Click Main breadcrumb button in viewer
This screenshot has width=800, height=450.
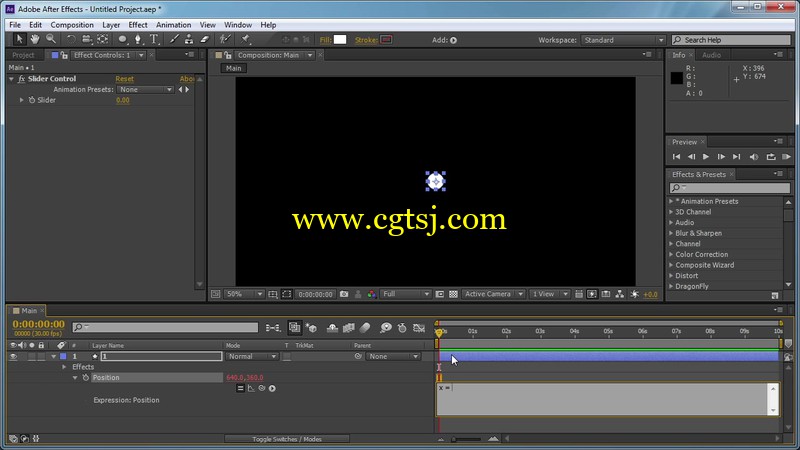click(234, 68)
